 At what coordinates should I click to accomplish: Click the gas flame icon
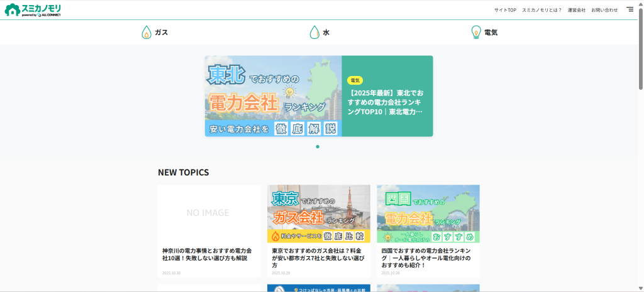tap(146, 33)
